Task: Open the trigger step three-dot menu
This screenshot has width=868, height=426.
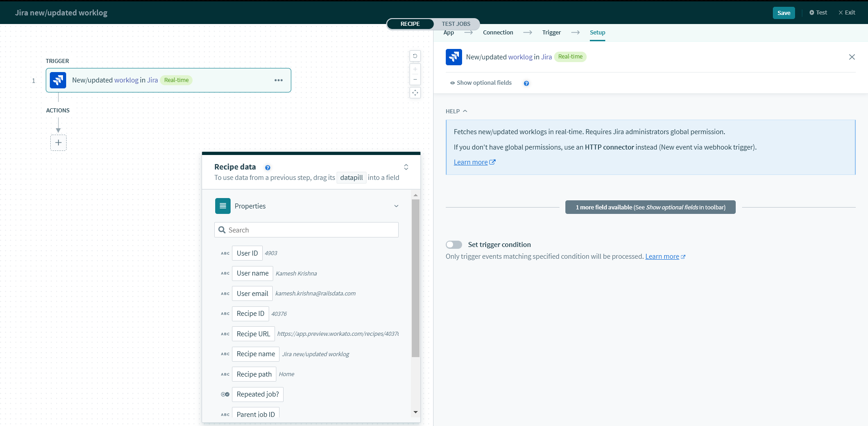Action: click(x=278, y=80)
